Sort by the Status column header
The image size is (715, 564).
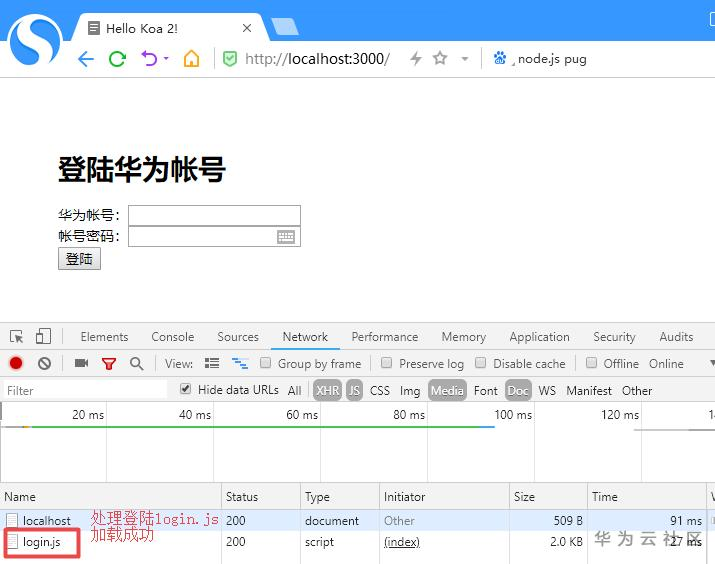click(x=261, y=497)
